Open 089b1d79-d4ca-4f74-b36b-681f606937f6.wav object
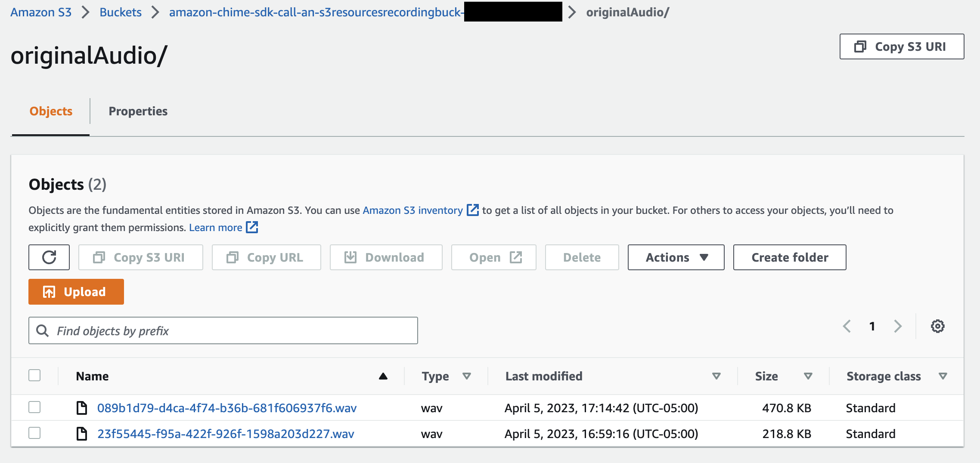This screenshot has height=463, width=980. [x=227, y=407]
